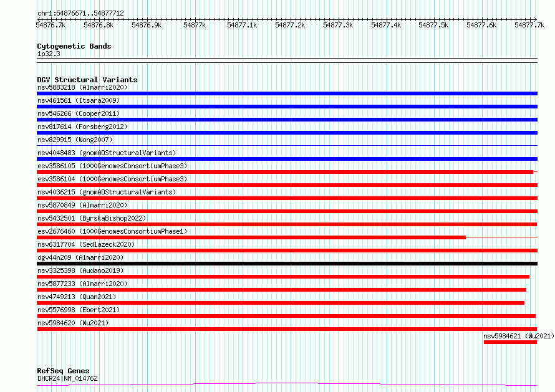Screen dimensions: 555x392
Task: Select the red bar for nsv5870849
Action: (x=287, y=211)
